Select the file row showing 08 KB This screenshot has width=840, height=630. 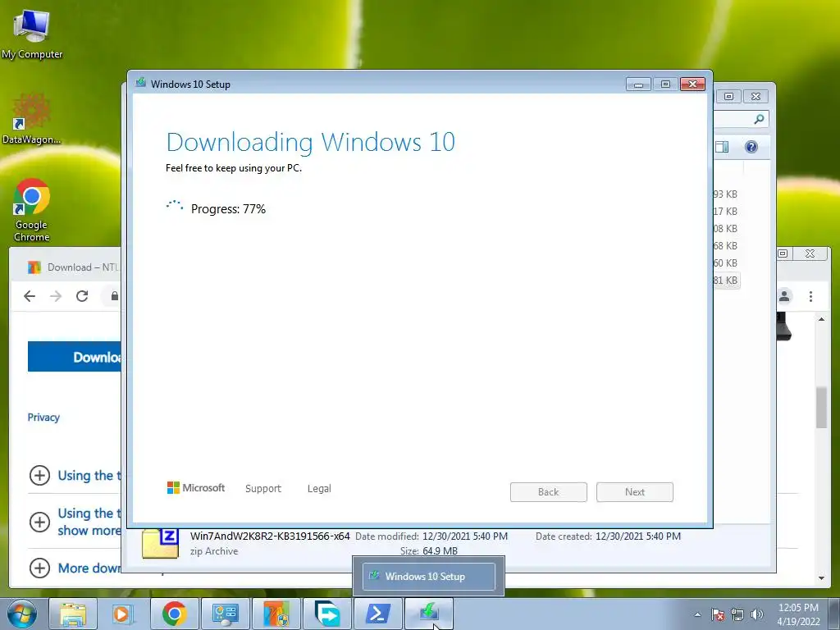click(725, 228)
